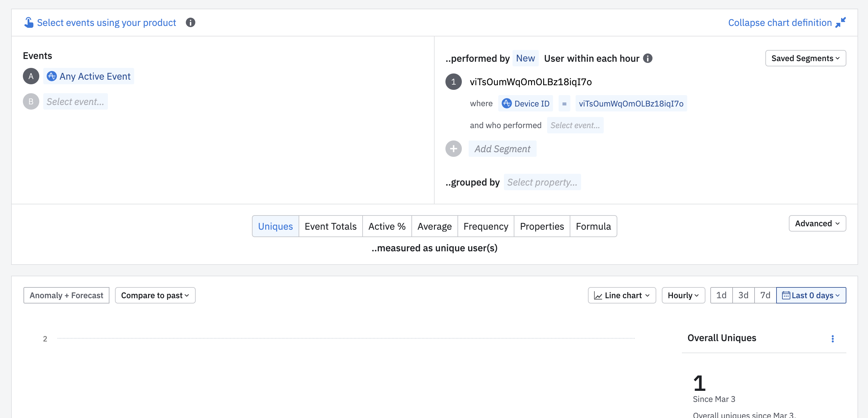Switch to the Frequency tab
868x418 pixels.
click(486, 226)
